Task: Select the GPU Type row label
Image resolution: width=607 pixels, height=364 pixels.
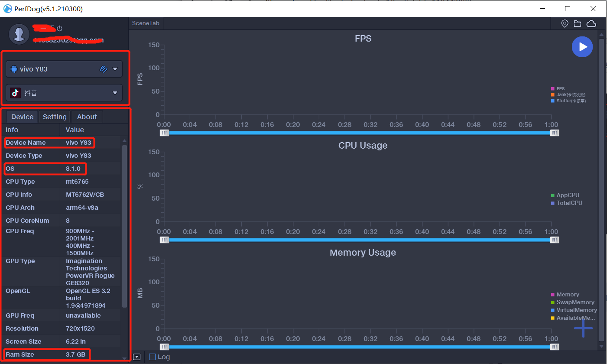Action: click(x=20, y=261)
